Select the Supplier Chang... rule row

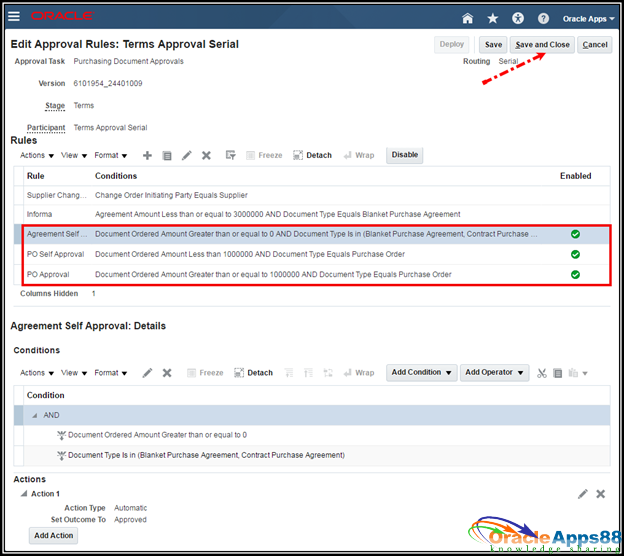(x=312, y=195)
